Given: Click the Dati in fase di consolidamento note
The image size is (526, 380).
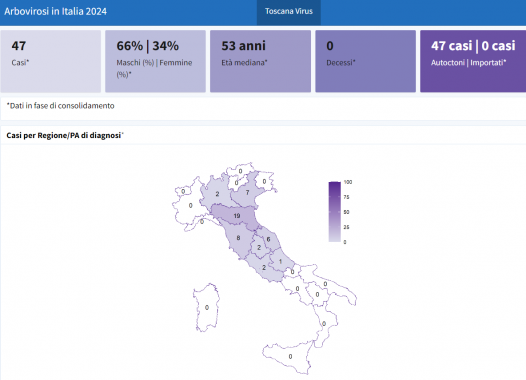Looking at the screenshot, I should pyautogui.click(x=60, y=106).
